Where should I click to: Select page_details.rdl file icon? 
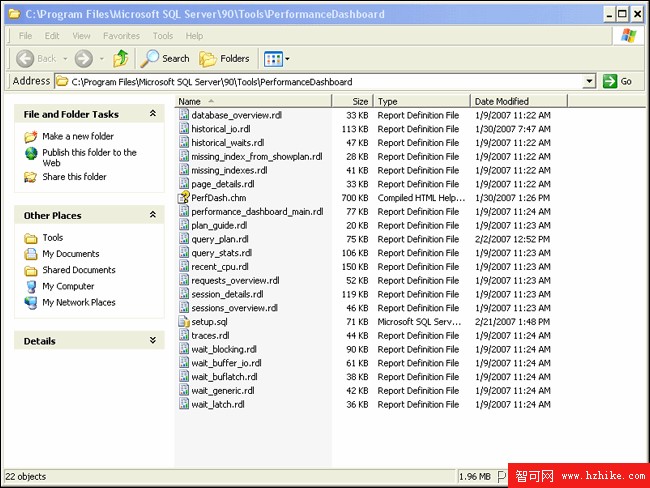[184, 184]
